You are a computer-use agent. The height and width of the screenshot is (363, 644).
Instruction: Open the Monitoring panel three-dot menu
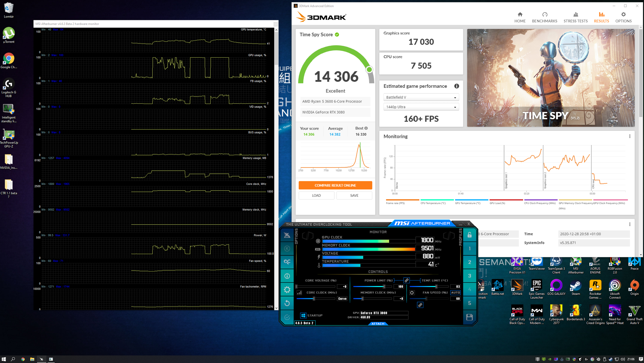pyautogui.click(x=630, y=136)
